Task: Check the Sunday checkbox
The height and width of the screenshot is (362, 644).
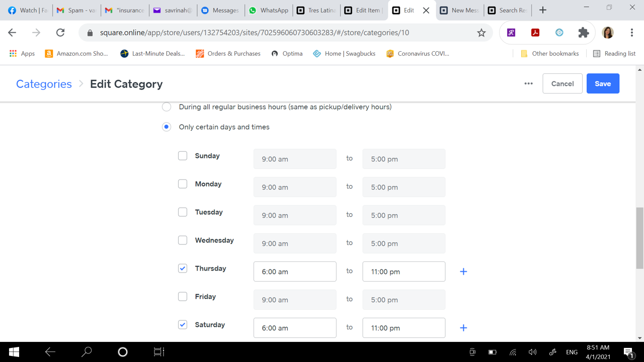Action: click(x=183, y=156)
